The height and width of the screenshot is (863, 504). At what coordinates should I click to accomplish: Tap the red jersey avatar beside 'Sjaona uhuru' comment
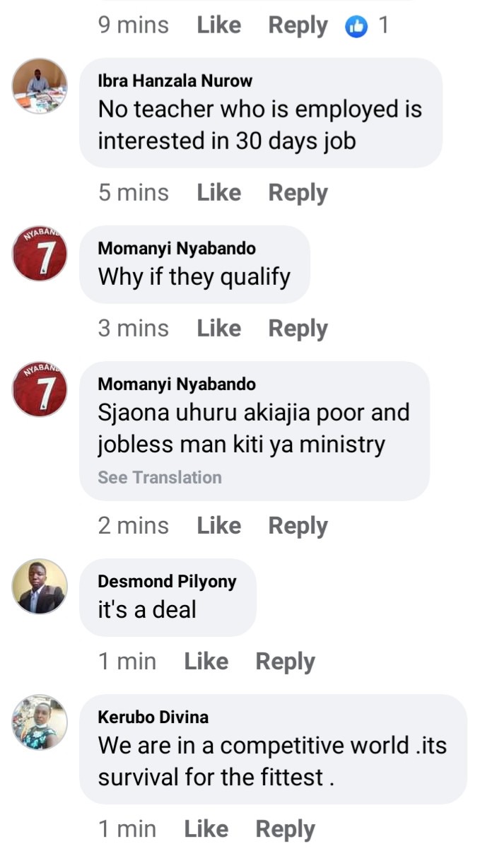(x=40, y=389)
